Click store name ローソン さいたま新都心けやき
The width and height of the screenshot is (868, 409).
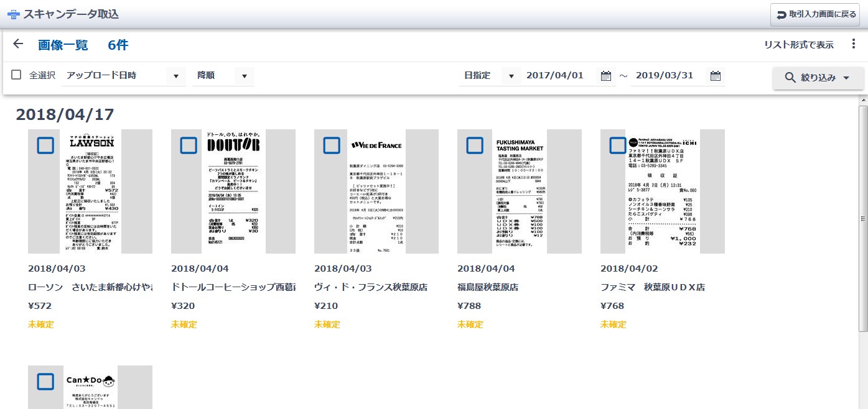click(x=90, y=287)
